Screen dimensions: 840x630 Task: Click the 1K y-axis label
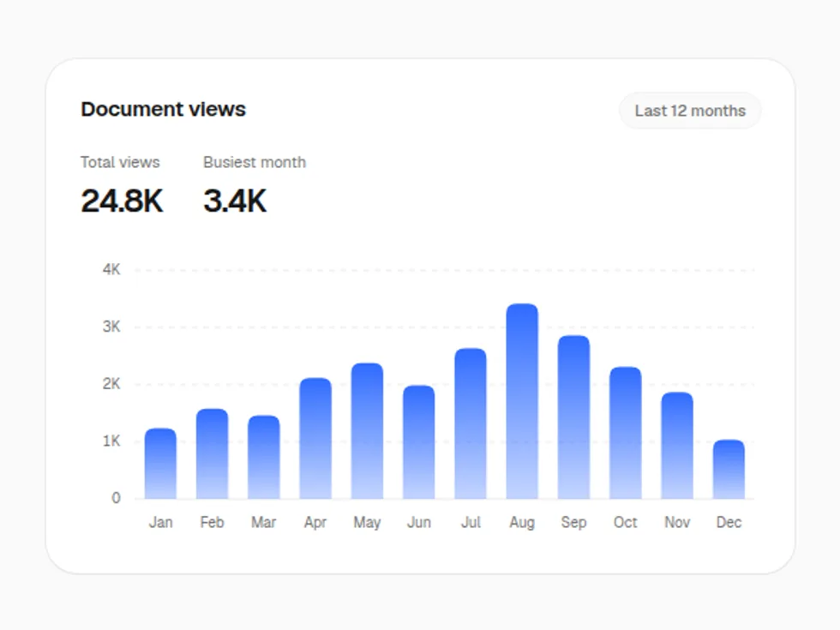click(x=111, y=441)
